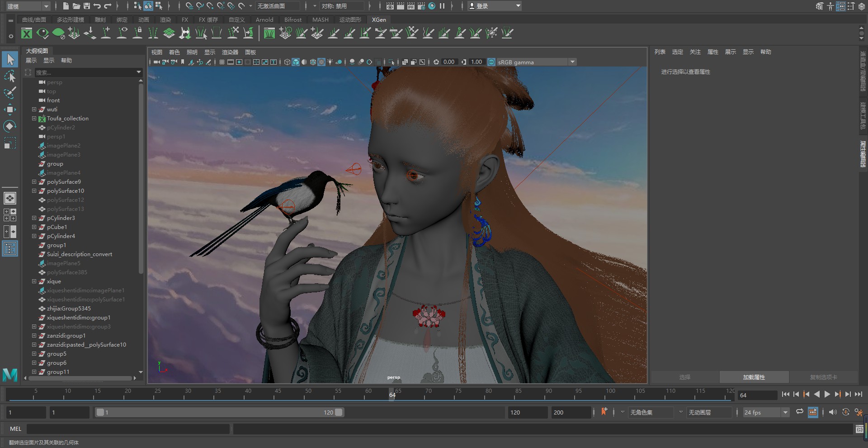Click the MEL command language button
The image size is (868, 448).
click(16, 429)
